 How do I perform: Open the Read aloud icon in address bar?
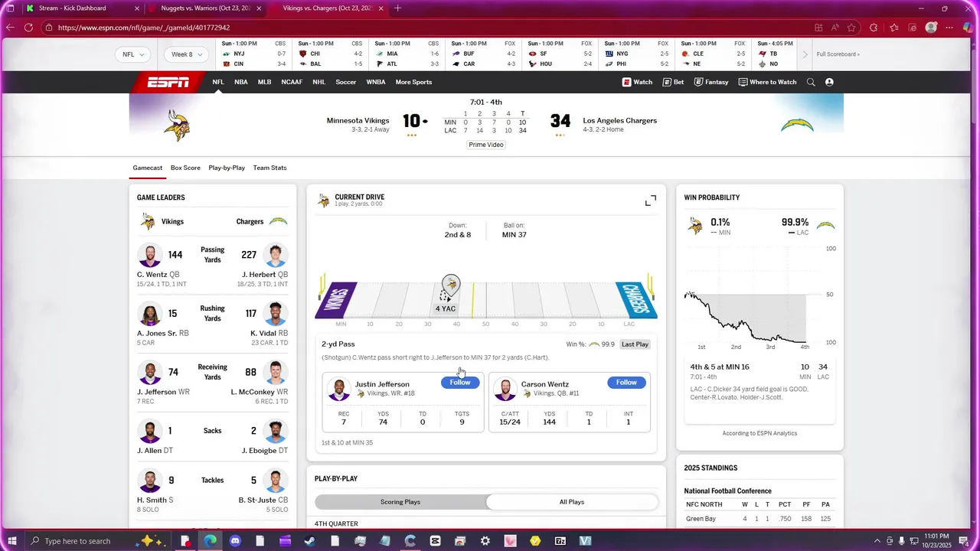(835, 28)
